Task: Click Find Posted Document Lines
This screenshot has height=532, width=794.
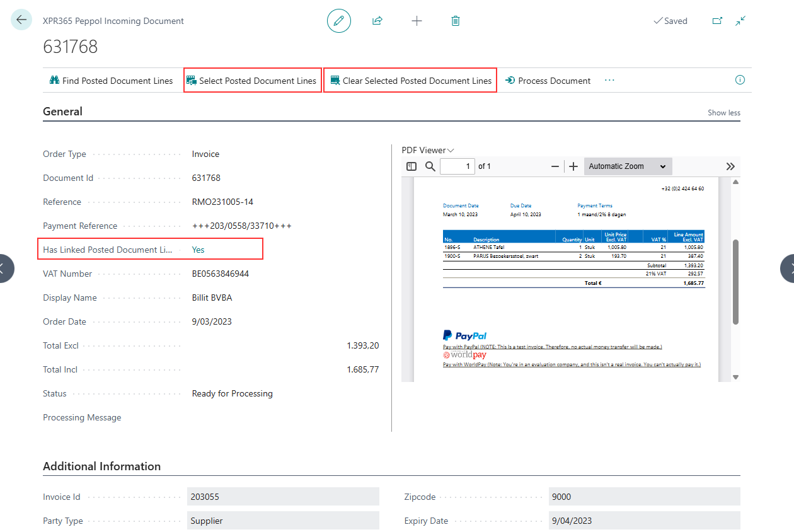Action: [x=111, y=81]
